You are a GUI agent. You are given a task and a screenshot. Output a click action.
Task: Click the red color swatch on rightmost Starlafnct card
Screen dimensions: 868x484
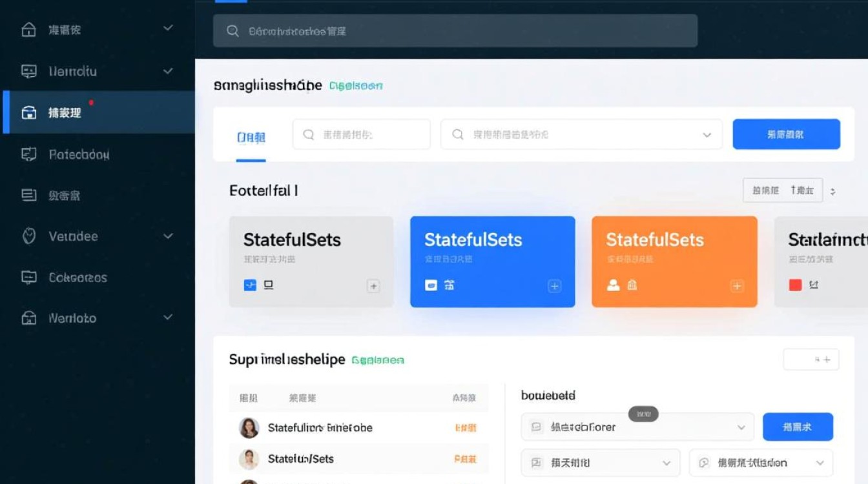click(x=796, y=285)
